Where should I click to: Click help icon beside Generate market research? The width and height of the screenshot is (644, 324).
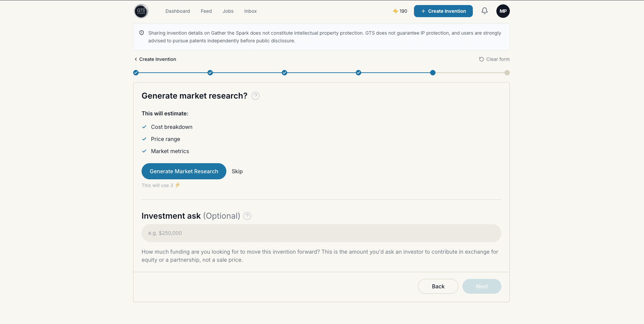tap(256, 96)
